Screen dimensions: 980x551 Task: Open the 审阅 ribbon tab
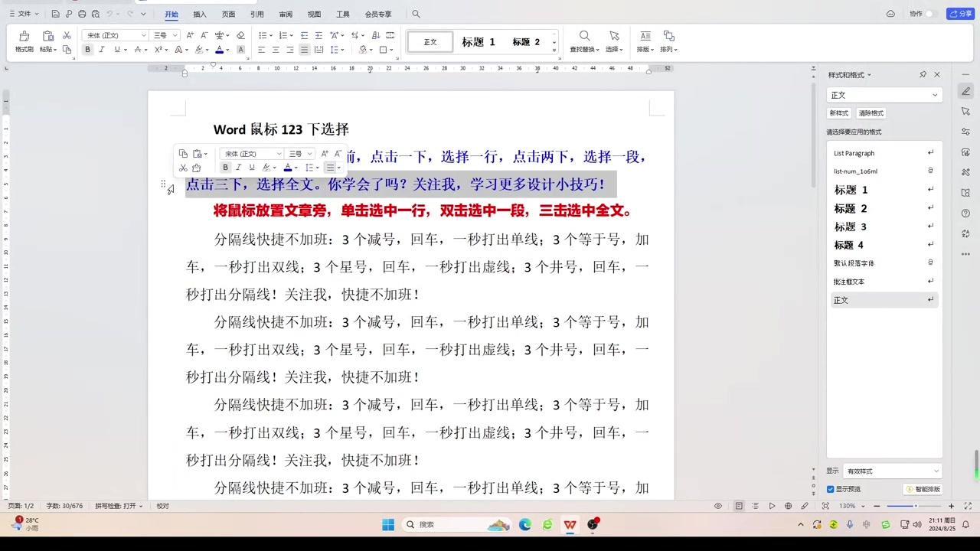[286, 14]
